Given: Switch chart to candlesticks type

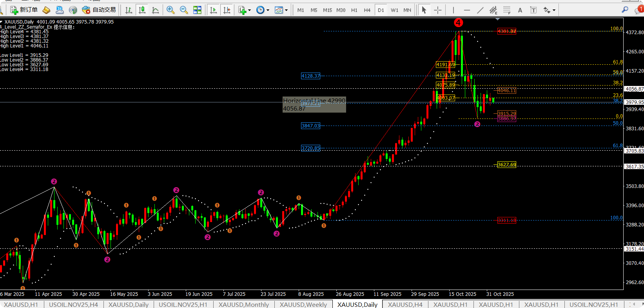Looking at the screenshot, I should point(142,10).
